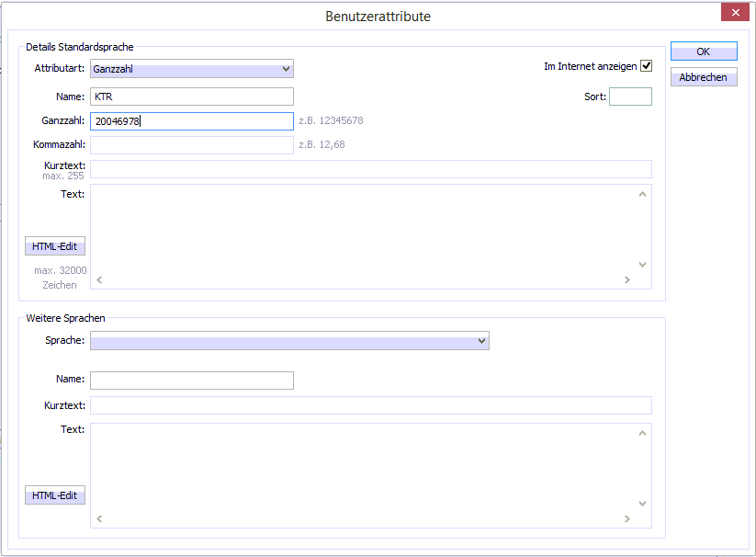The height and width of the screenshot is (557, 756).
Task: Click the Name field under Weitere Sprachen
Action: click(x=191, y=381)
